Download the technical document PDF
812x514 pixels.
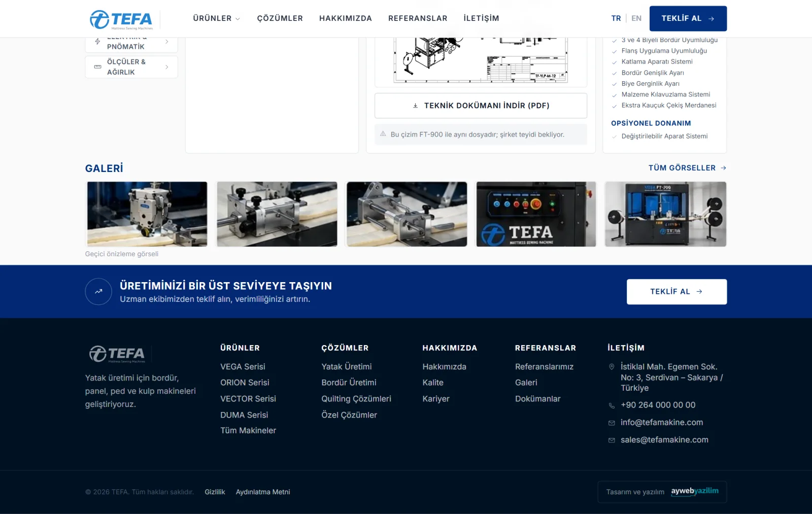[x=481, y=106]
